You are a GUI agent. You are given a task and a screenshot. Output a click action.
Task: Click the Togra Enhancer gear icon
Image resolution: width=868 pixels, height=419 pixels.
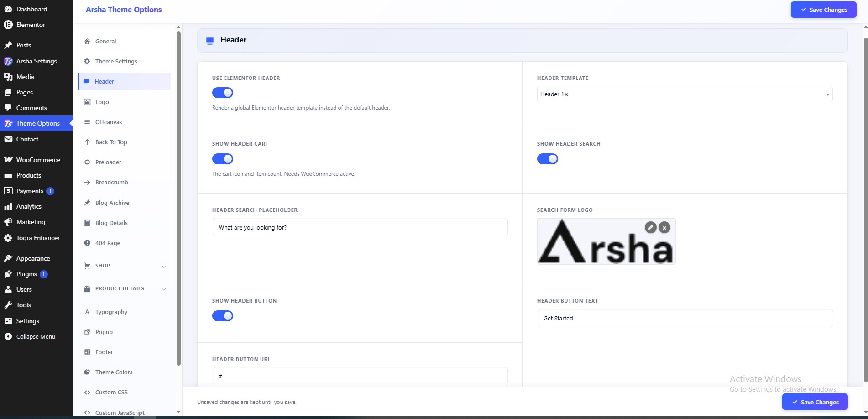8,238
